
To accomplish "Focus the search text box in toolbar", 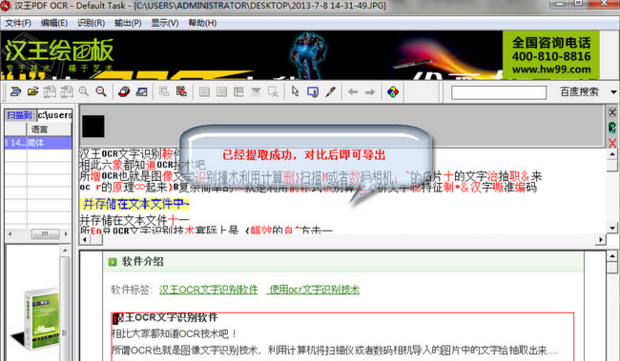I will click(x=499, y=93).
